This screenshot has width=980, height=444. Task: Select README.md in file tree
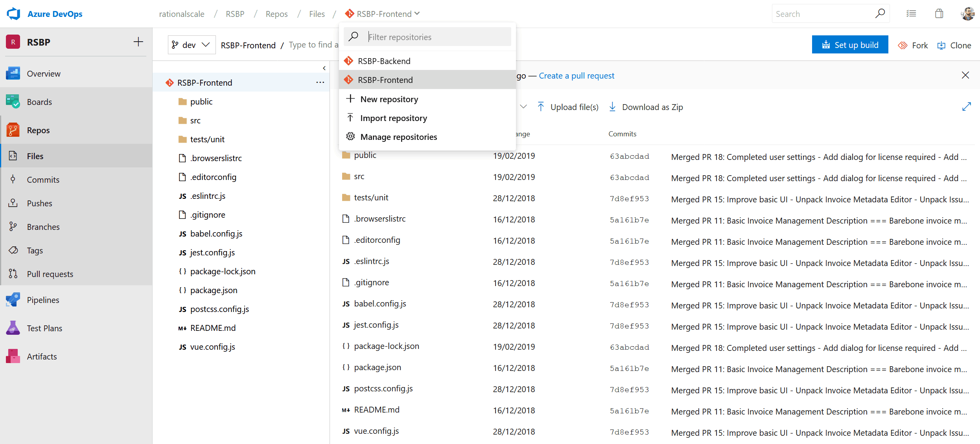click(213, 328)
